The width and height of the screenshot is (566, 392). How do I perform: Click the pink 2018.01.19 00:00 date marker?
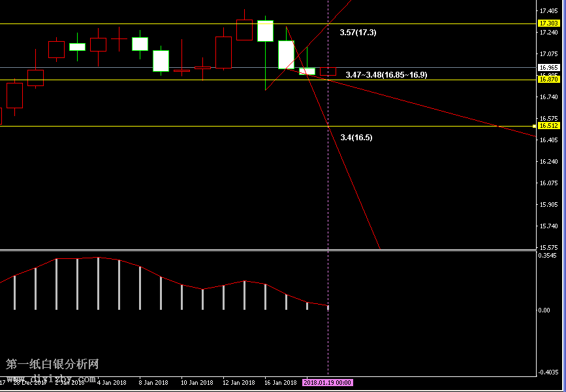pyautogui.click(x=328, y=383)
